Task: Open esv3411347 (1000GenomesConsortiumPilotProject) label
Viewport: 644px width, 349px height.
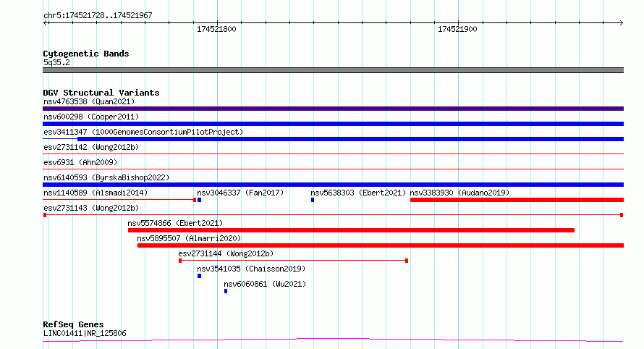Action: click(x=143, y=132)
